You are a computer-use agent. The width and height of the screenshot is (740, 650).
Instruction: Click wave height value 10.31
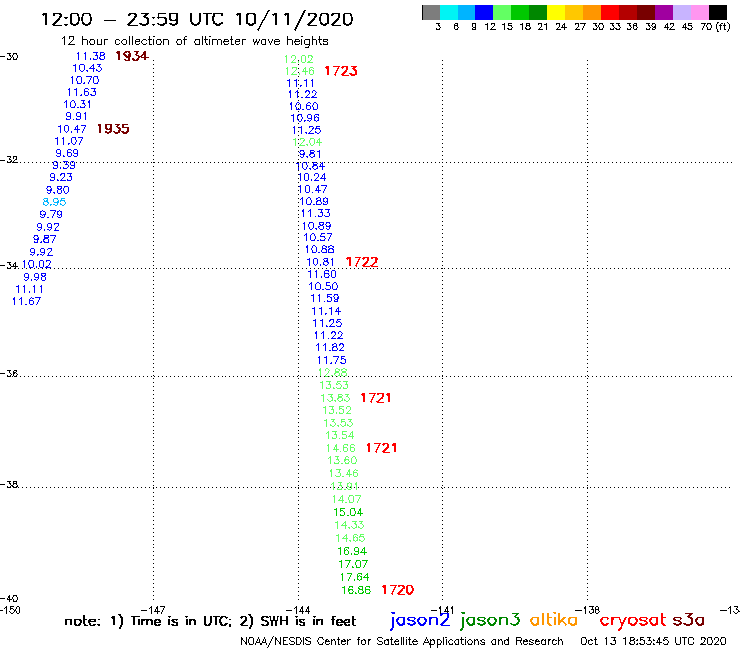pos(77,104)
